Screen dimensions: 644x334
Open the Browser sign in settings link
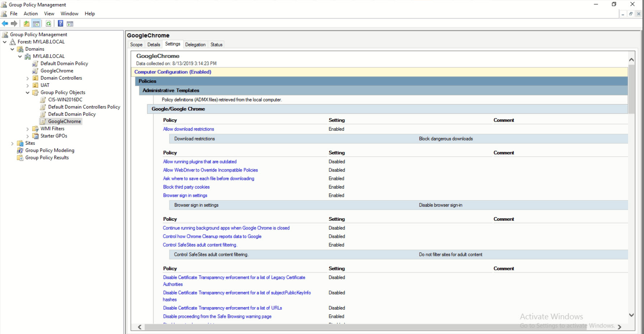click(x=185, y=195)
